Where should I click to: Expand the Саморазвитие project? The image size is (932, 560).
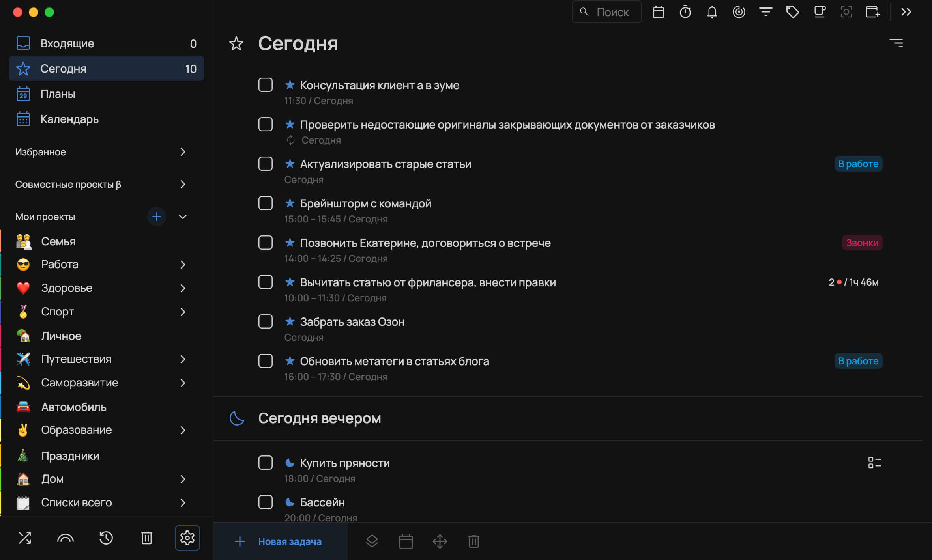click(x=183, y=383)
